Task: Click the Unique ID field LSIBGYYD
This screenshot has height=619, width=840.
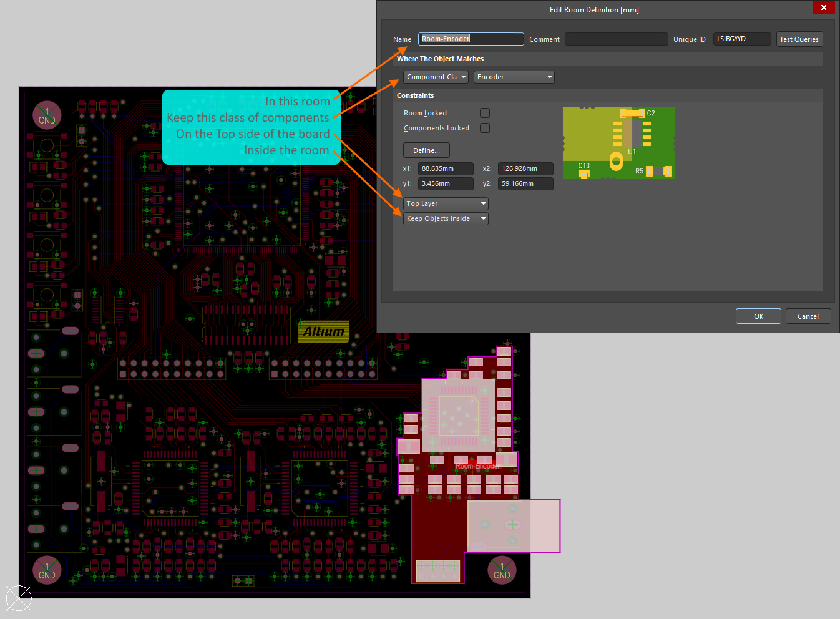Action: (x=742, y=39)
